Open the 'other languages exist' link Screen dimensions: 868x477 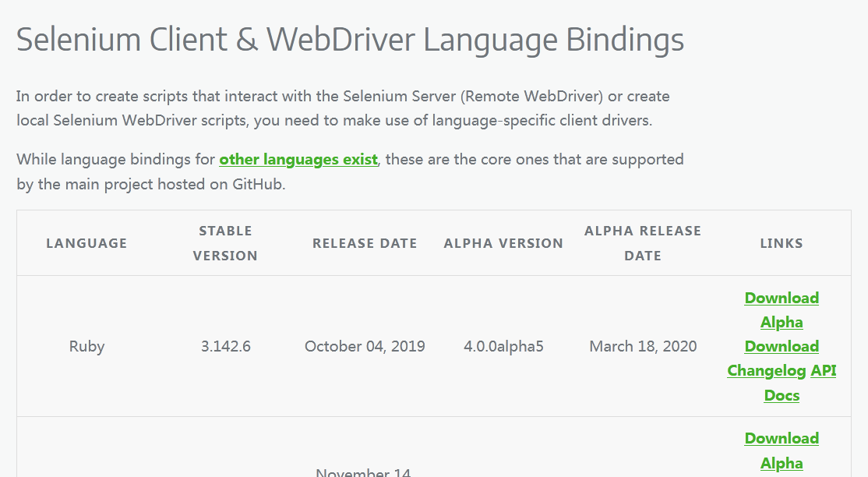[x=298, y=160]
